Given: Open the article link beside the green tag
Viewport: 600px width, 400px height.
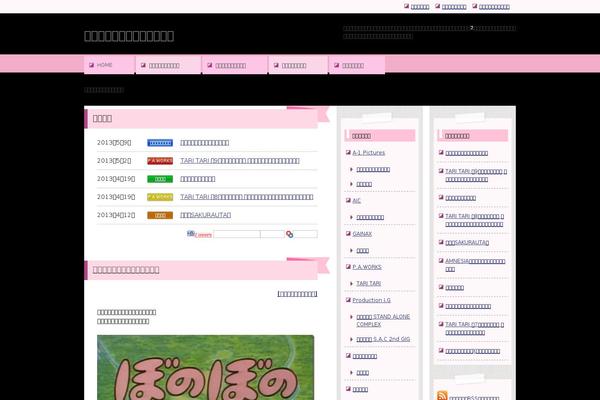Looking at the screenshot, I should click(198, 179).
